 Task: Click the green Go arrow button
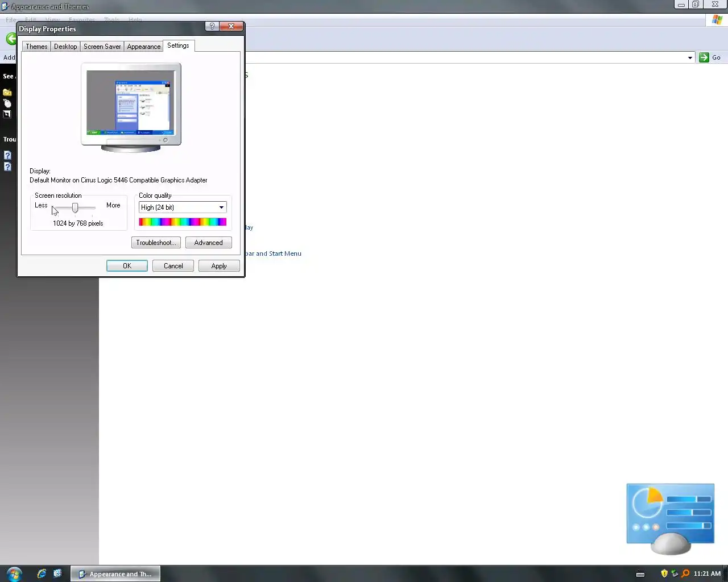[704, 57]
